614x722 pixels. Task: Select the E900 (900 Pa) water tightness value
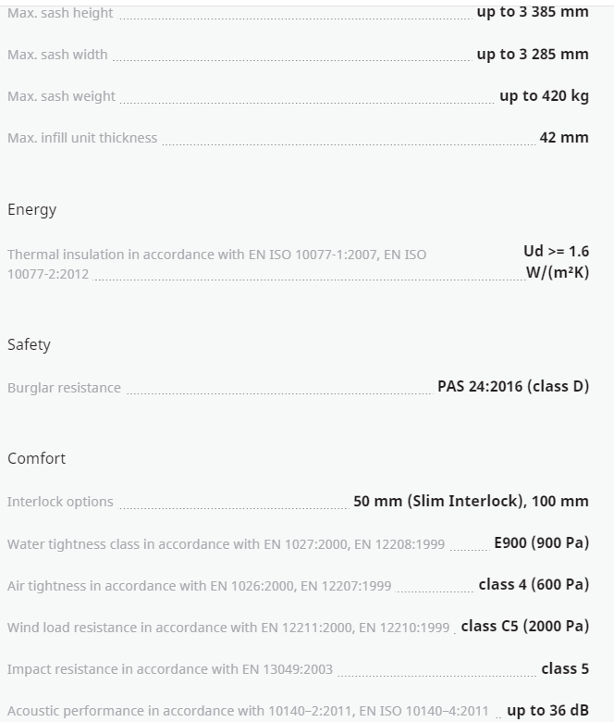point(541,543)
